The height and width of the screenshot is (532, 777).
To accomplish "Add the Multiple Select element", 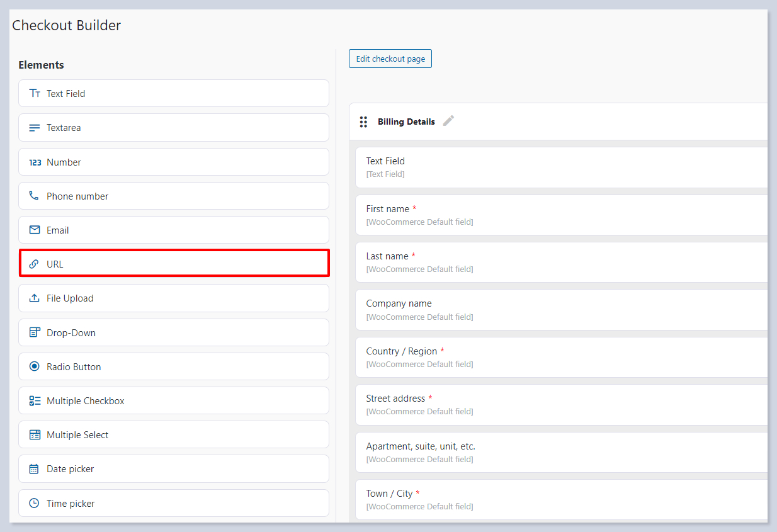I will pyautogui.click(x=174, y=434).
